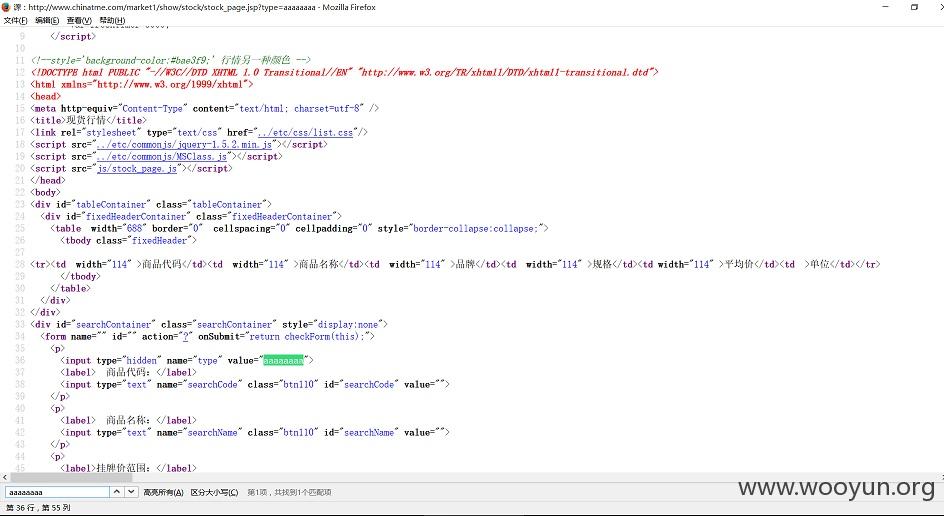Open the jquery-1.5.2.min.js script link
This screenshot has width=944, height=516.
184,145
